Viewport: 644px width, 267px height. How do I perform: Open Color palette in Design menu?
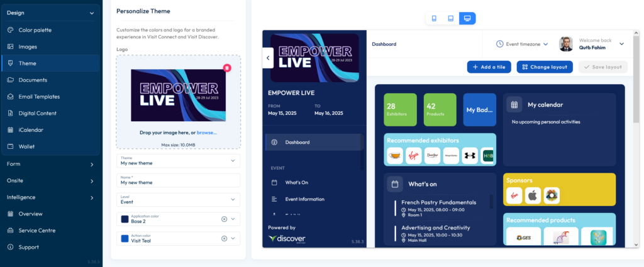point(50,30)
